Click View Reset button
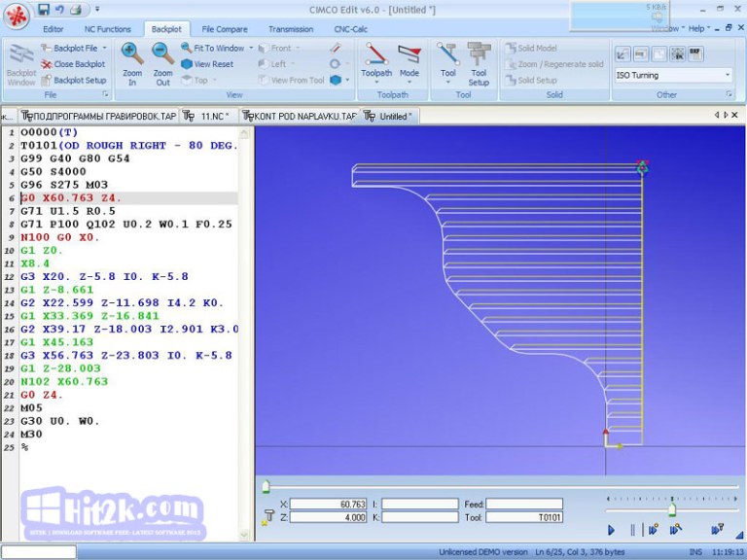This screenshot has width=747, height=560. (x=207, y=64)
